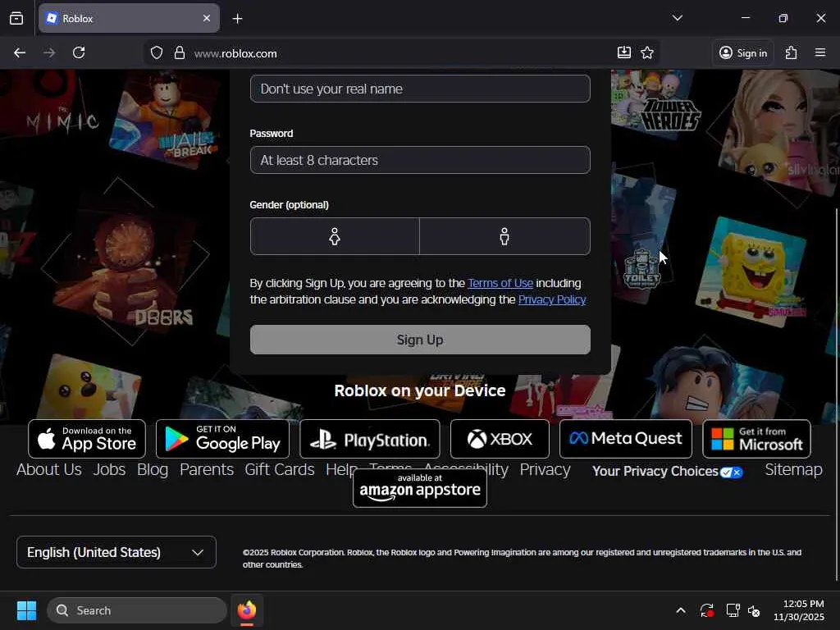Open the Sitemap footer link
840x630 pixels.
point(793,470)
